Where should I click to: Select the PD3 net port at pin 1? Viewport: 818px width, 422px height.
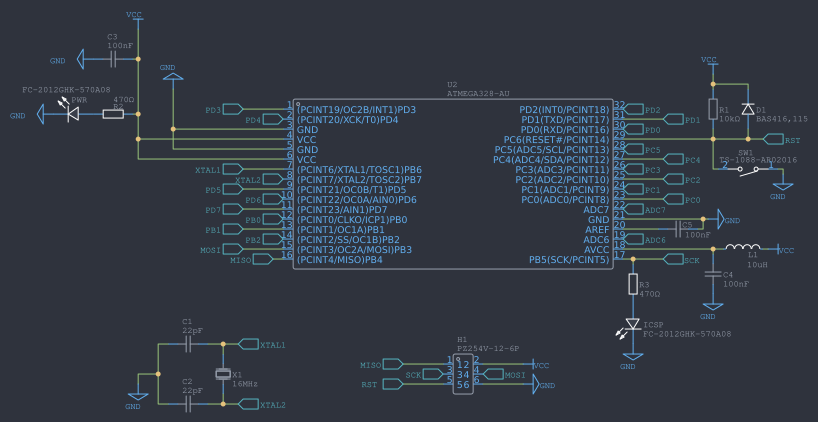click(230, 109)
